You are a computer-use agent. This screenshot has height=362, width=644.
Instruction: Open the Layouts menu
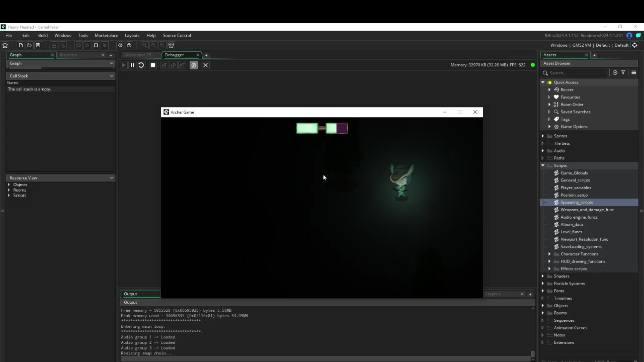[x=132, y=35]
